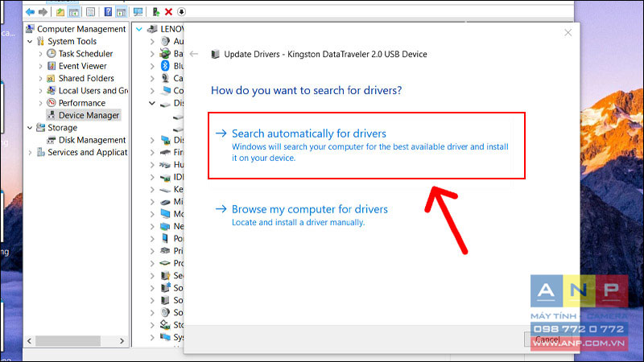Click the Update driver icon with green arrow
The image size is (644, 362).
(x=155, y=12)
